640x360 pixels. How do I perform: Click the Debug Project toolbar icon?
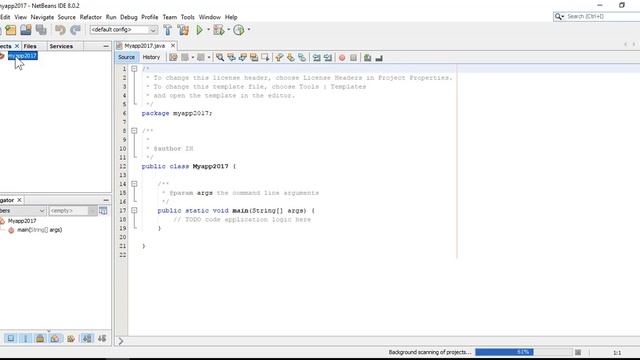[x=219, y=30]
